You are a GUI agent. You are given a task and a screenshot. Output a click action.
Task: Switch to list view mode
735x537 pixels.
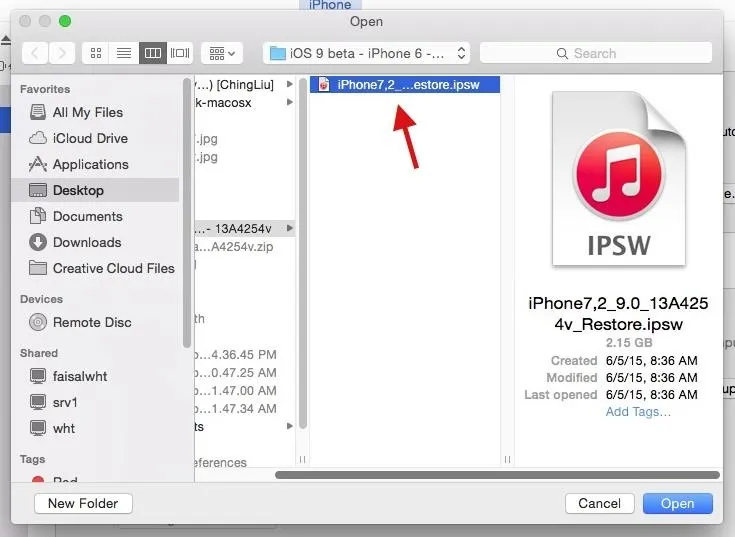click(124, 53)
